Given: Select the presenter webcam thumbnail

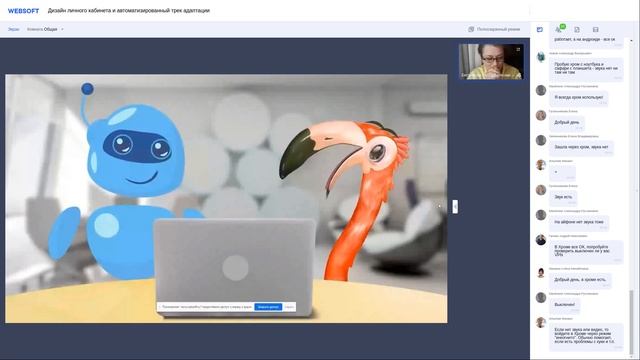Looking at the screenshot, I should 491,62.
